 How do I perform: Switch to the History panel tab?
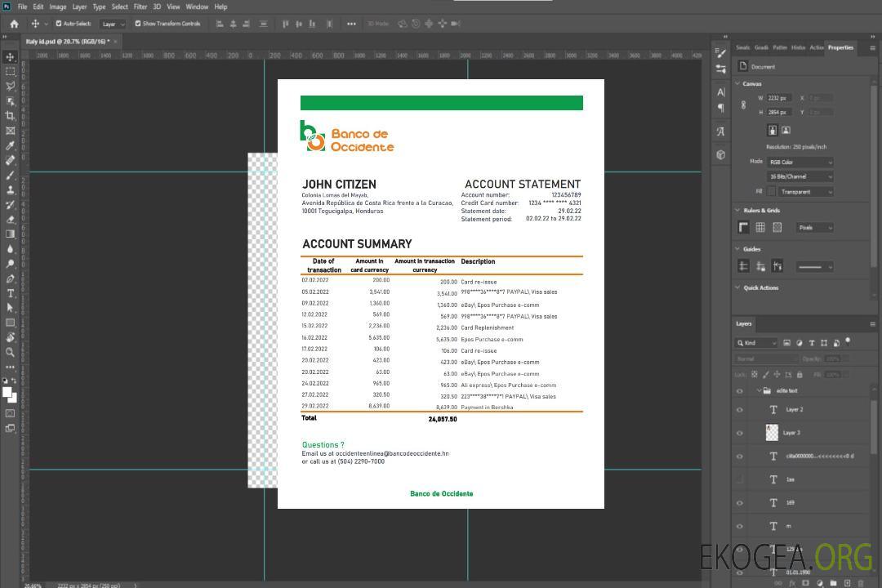(798, 47)
